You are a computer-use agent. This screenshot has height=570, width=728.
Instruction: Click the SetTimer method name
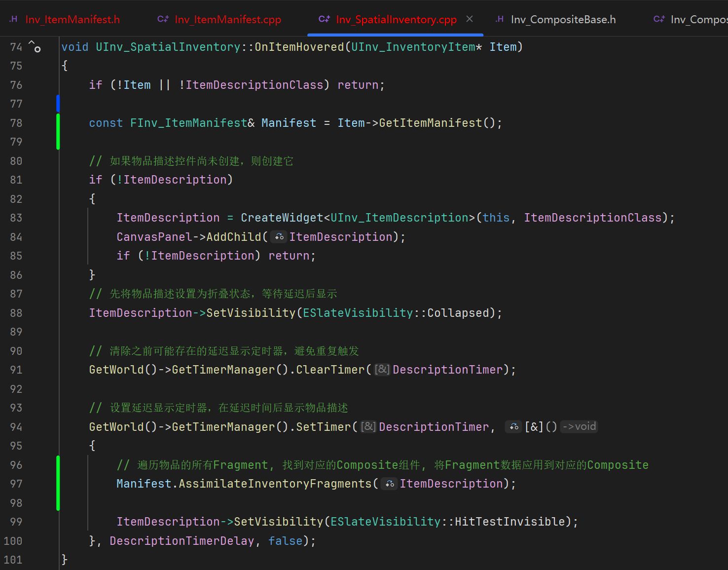pyautogui.click(x=324, y=427)
